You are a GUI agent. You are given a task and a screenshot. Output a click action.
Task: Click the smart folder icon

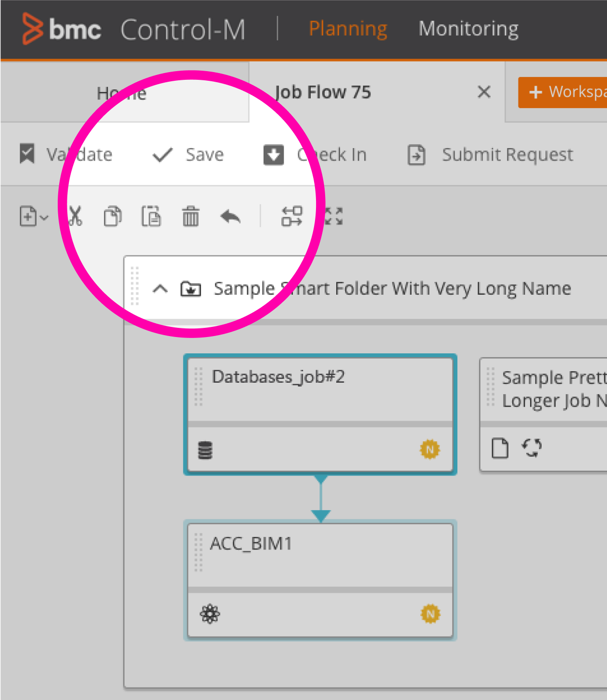[190, 288]
